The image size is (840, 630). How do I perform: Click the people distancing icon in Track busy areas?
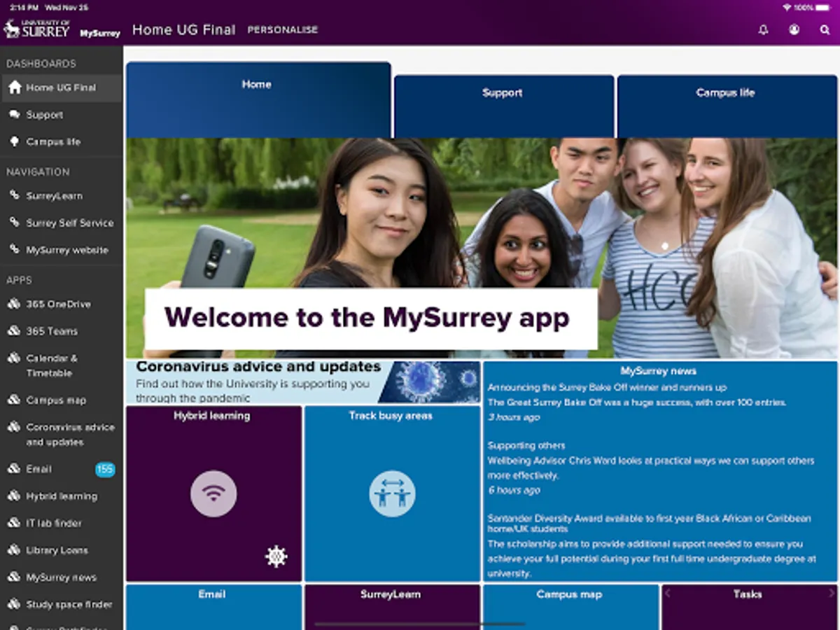coord(392,493)
